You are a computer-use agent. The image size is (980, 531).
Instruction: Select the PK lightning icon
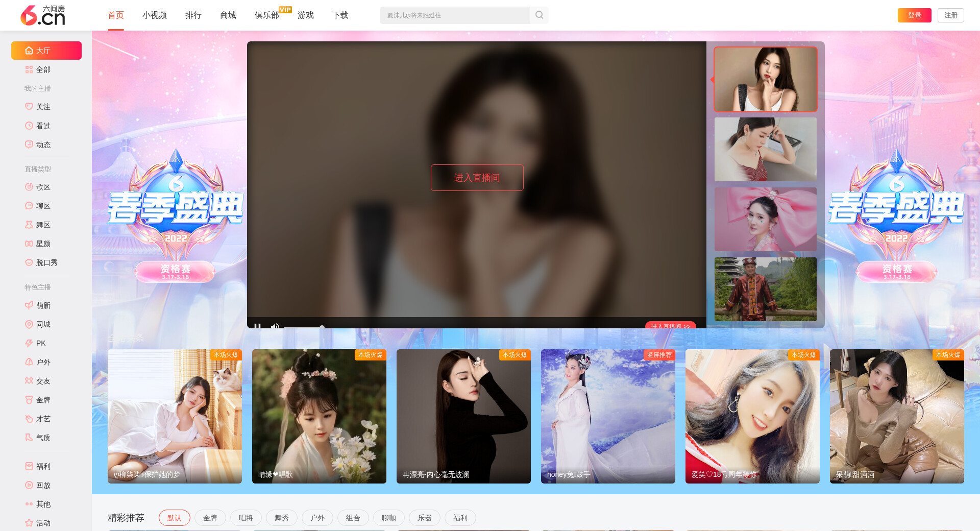[x=29, y=343]
